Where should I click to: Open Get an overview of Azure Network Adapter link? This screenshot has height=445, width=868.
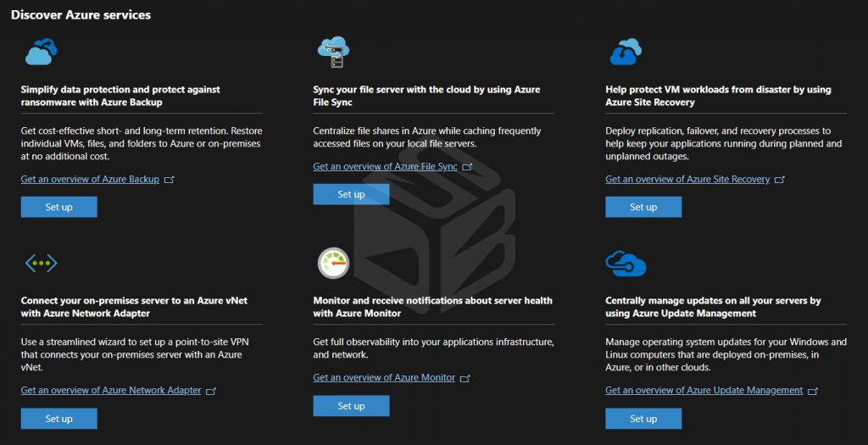(x=111, y=390)
